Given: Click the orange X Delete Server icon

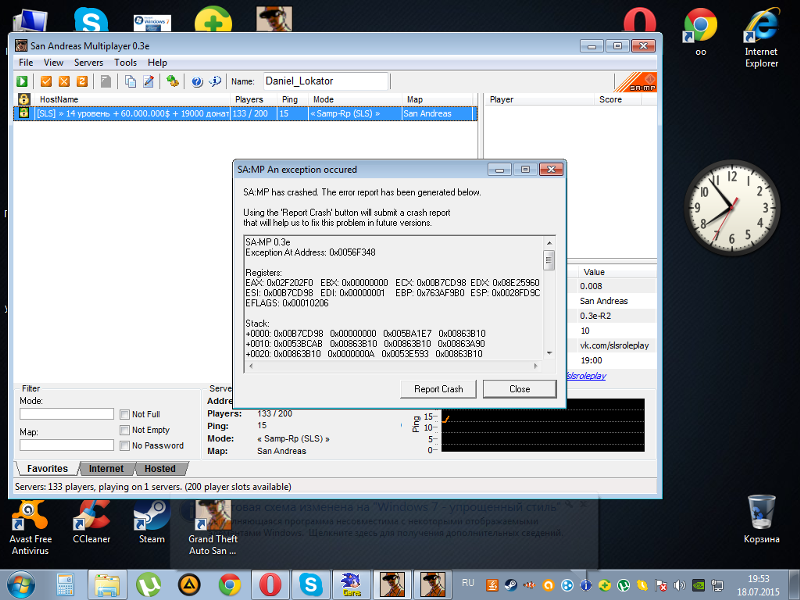Looking at the screenshot, I should click(64, 82).
